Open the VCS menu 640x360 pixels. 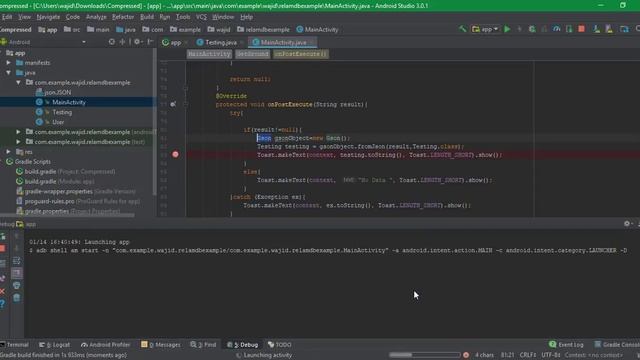coord(201,17)
